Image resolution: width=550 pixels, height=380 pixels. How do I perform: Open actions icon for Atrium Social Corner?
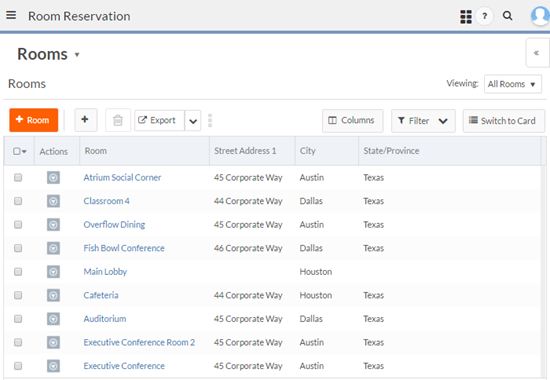[x=53, y=178]
